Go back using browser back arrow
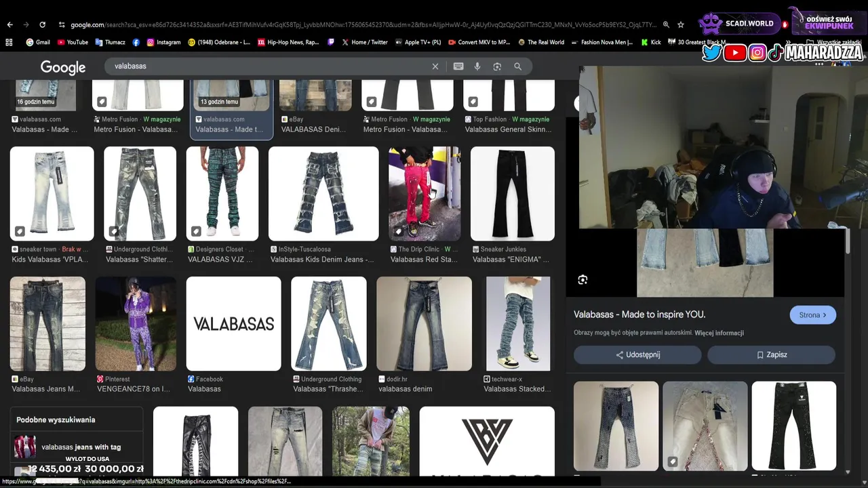Viewport: 868px width, 488px height. [x=9, y=24]
